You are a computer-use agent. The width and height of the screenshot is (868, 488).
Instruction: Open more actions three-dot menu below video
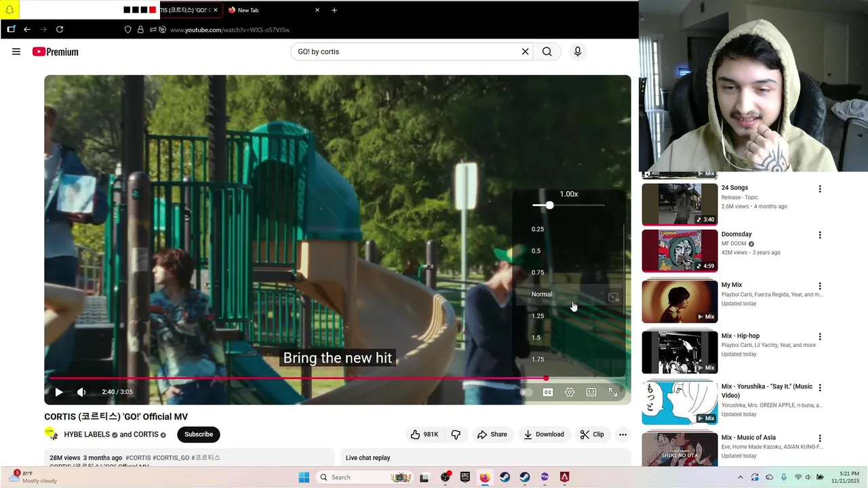coord(623,434)
